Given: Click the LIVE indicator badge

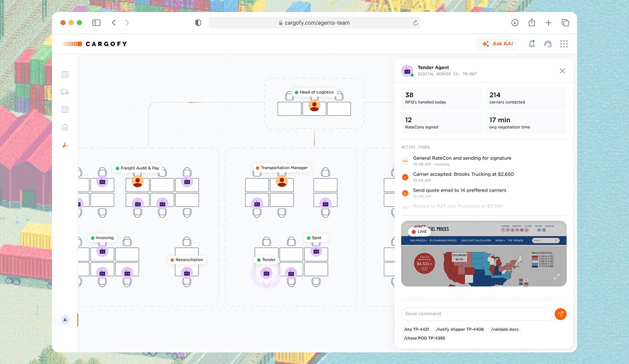Looking at the screenshot, I should point(419,231).
